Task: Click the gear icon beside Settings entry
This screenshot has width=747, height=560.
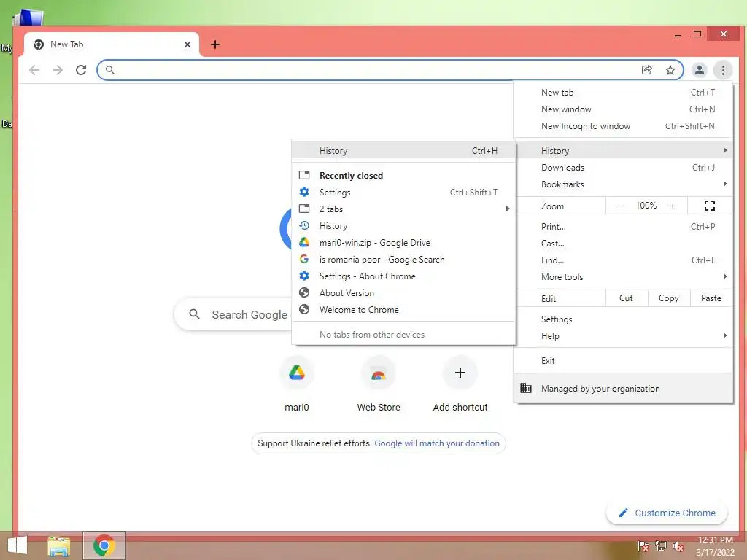Action: [x=304, y=192]
